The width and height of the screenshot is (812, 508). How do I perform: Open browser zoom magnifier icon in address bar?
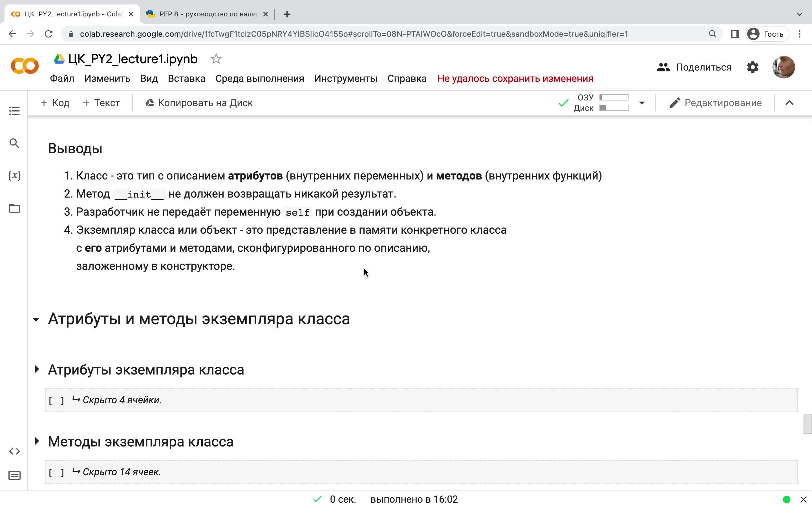(x=712, y=34)
